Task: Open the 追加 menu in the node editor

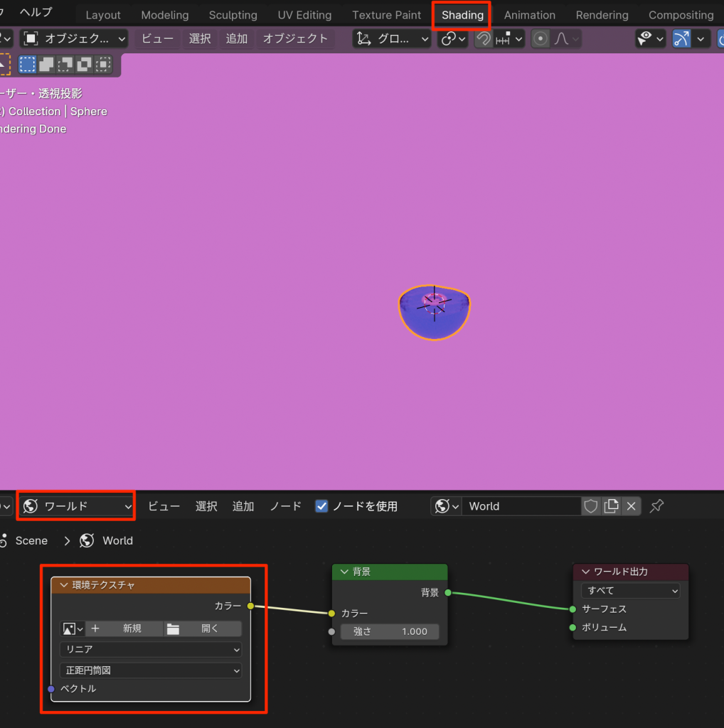Action: coord(243,506)
